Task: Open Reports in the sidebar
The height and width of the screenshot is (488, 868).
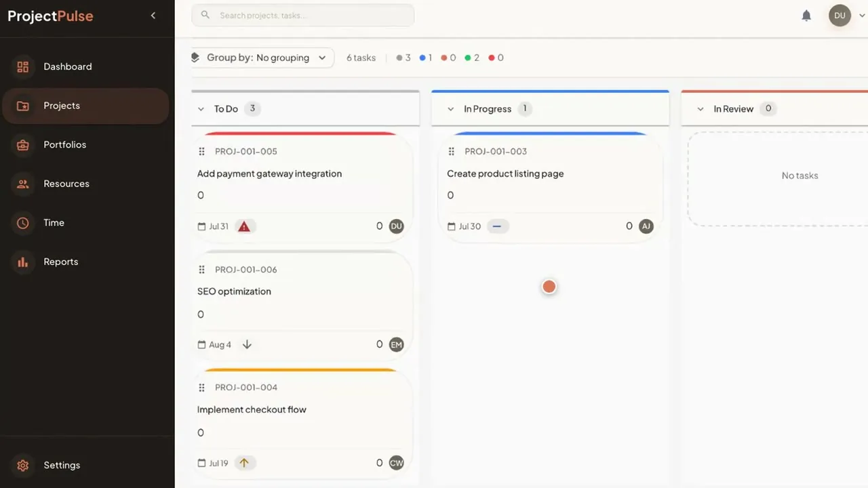Action: pyautogui.click(x=85, y=262)
